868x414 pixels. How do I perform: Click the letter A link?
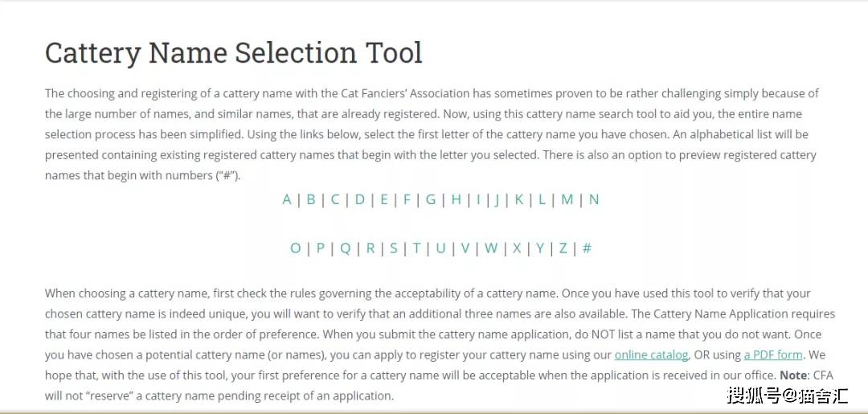[x=287, y=199]
